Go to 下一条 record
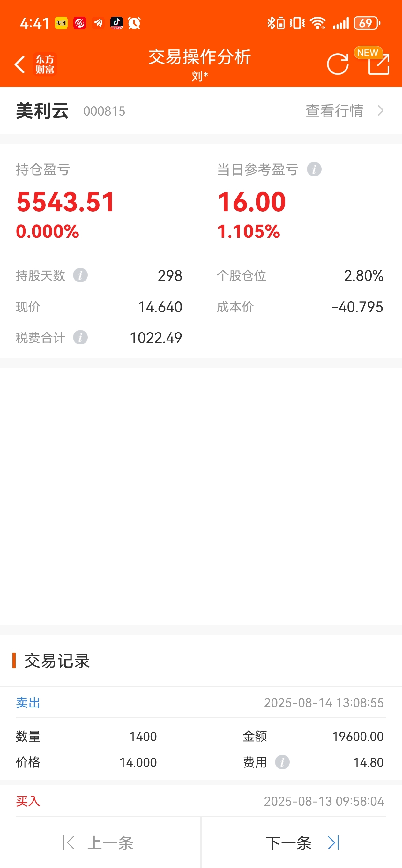The width and height of the screenshot is (402, 868). click(x=301, y=843)
